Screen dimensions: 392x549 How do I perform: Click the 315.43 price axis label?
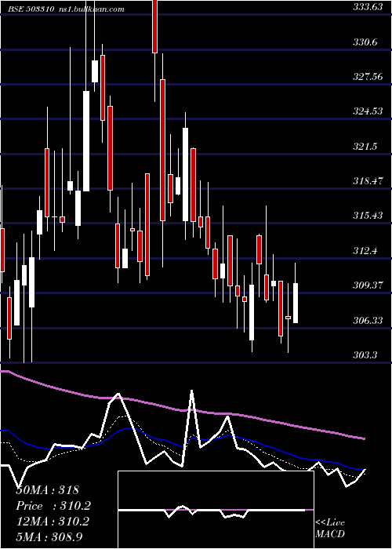click(x=368, y=216)
